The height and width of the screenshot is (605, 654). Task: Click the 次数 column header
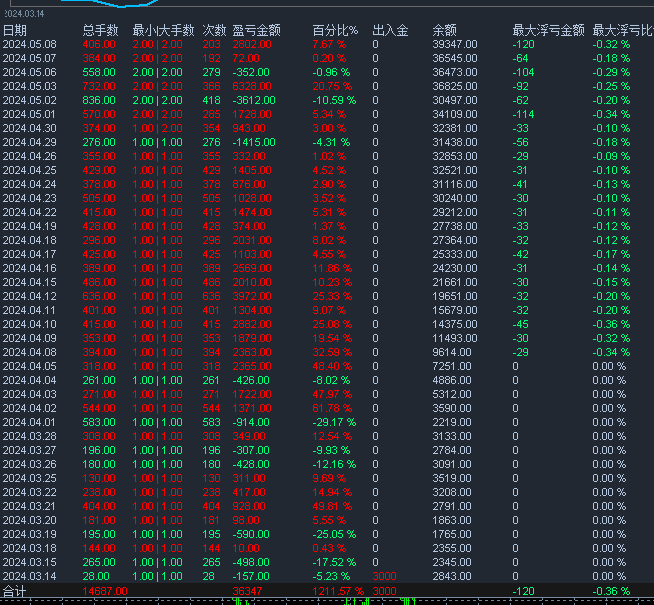pos(215,31)
